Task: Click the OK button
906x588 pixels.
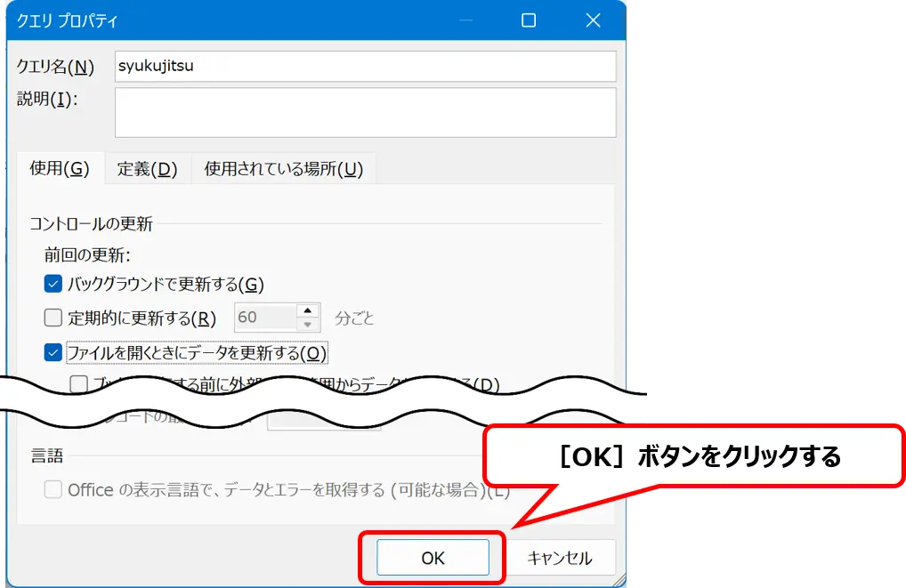Action: coord(433,558)
